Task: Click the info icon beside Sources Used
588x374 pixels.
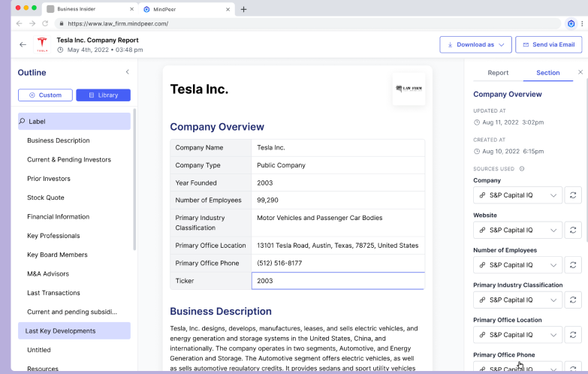Action: pos(522,169)
